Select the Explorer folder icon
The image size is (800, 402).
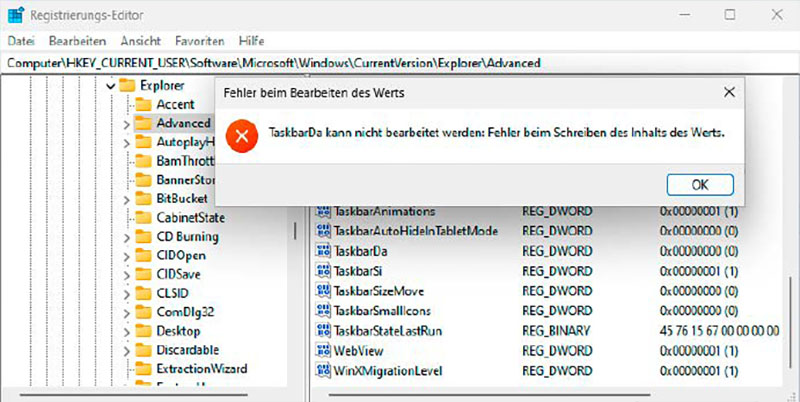[x=127, y=85]
